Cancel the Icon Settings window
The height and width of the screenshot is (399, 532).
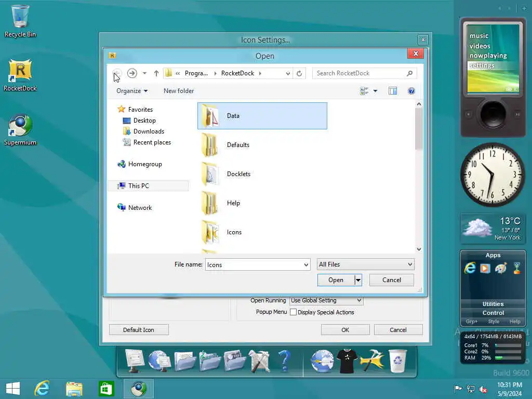(398, 330)
